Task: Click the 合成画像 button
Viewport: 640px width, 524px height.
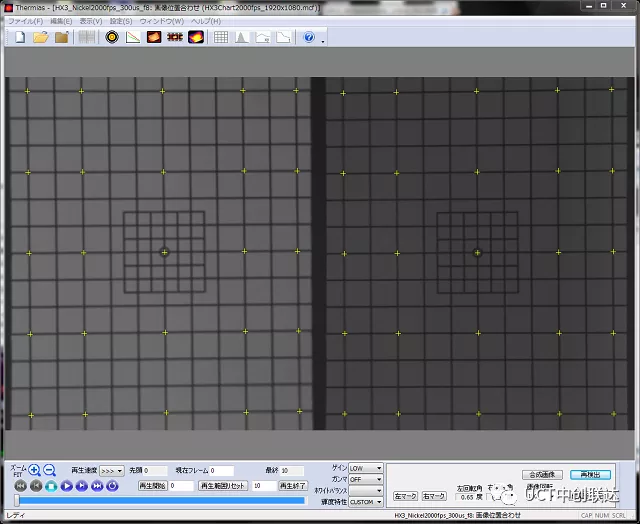Action: coord(542,474)
